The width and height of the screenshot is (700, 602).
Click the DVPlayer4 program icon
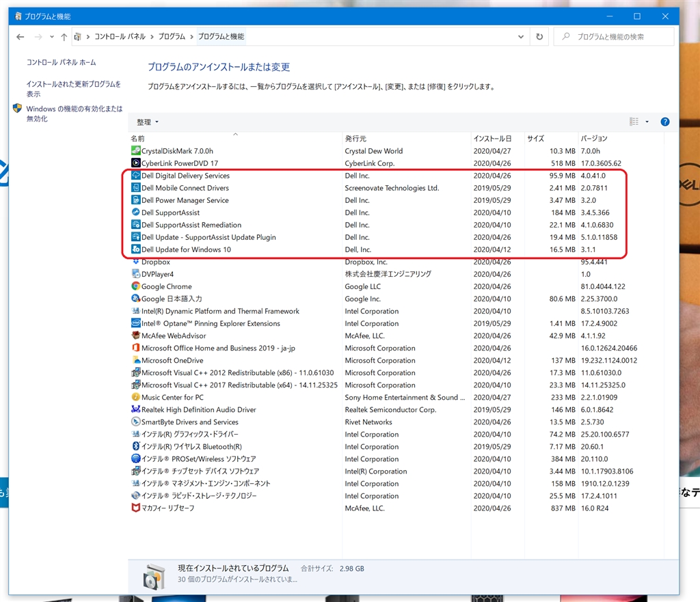point(136,273)
